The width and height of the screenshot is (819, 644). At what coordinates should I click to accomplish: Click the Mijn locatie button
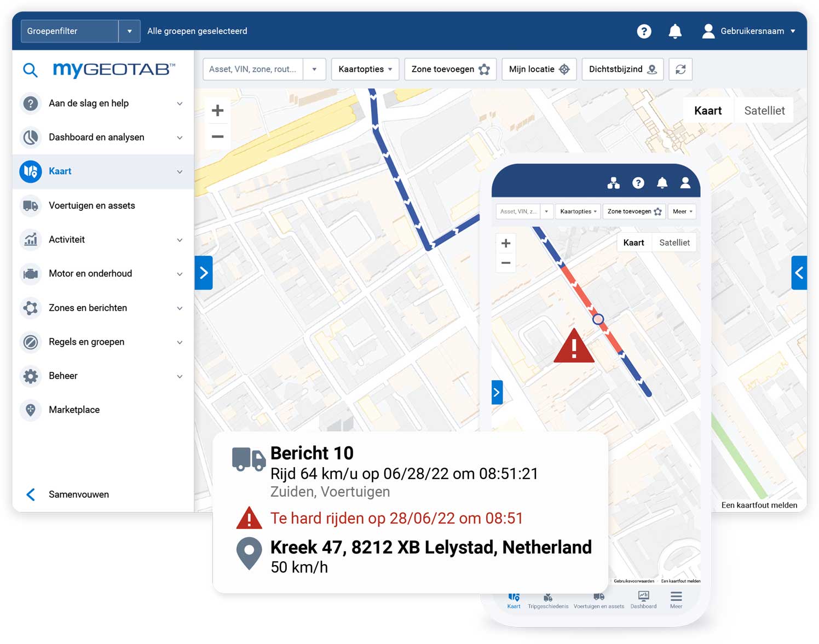coord(539,69)
